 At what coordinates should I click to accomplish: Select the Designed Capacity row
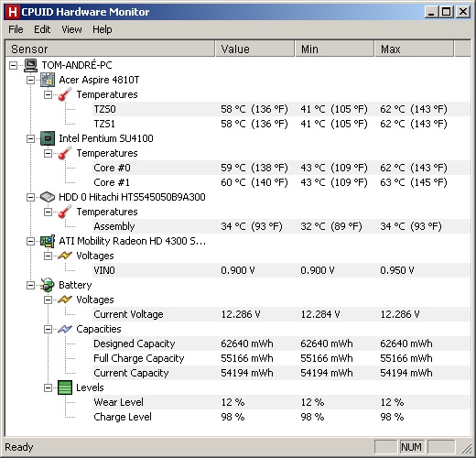pos(281,343)
